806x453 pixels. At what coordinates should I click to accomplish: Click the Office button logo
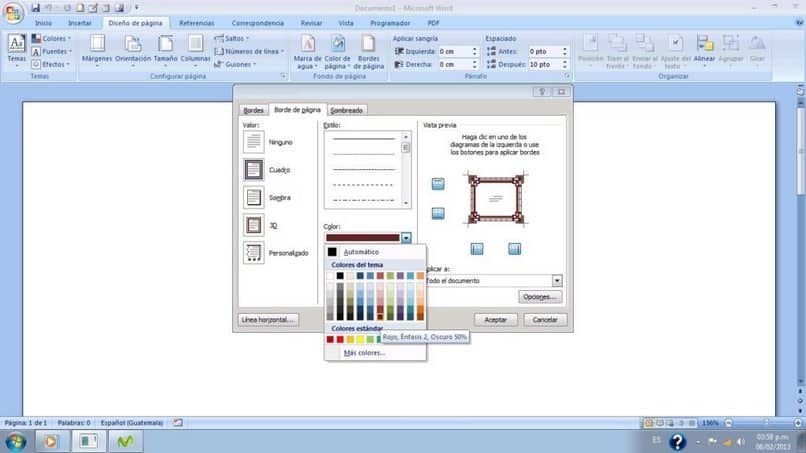(x=13, y=12)
